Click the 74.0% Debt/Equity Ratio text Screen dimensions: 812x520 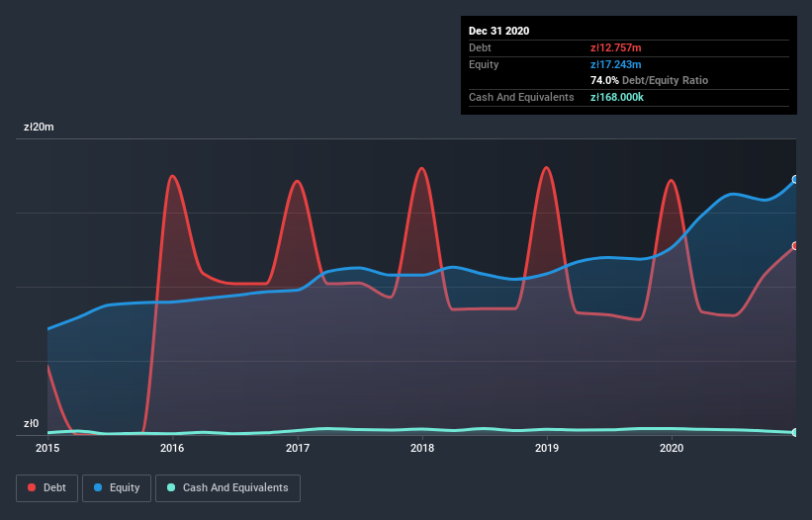click(x=649, y=80)
